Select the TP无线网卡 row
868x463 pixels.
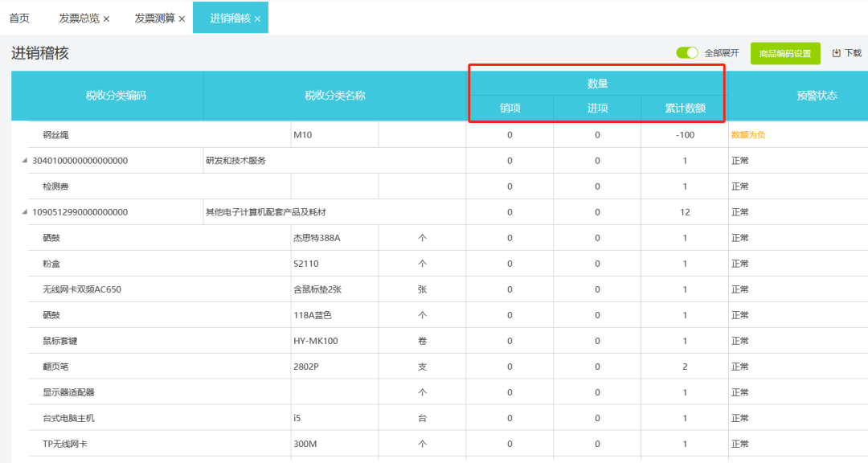coord(65,445)
